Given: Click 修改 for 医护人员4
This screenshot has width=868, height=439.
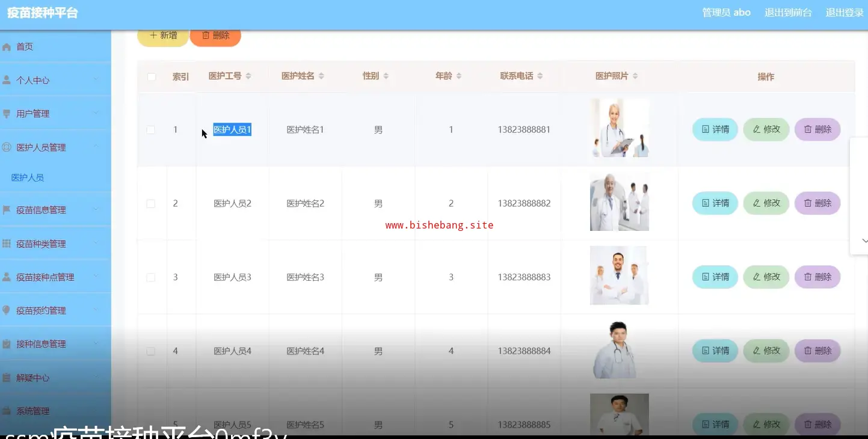Looking at the screenshot, I should [x=766, y=351].
